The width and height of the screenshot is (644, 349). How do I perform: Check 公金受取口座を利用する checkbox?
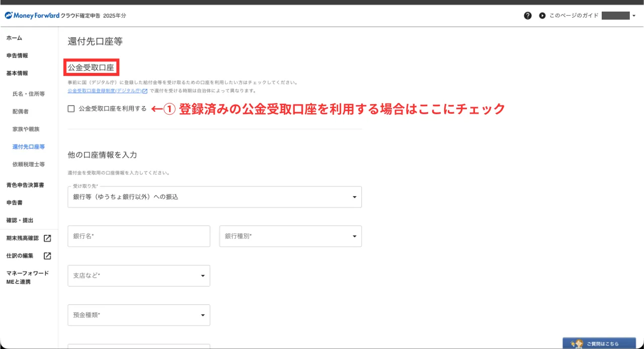tap(71, 109)
